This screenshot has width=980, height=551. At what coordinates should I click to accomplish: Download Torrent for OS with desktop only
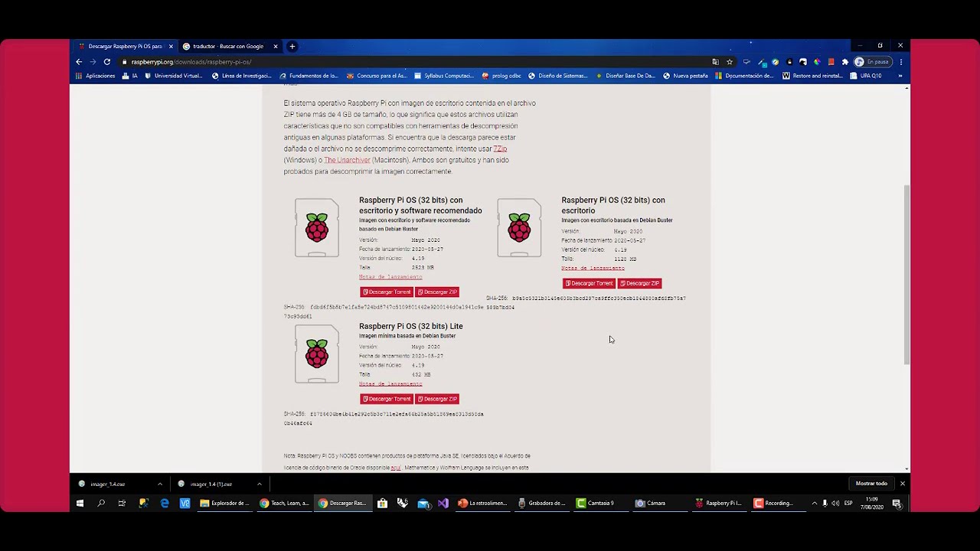589,283
